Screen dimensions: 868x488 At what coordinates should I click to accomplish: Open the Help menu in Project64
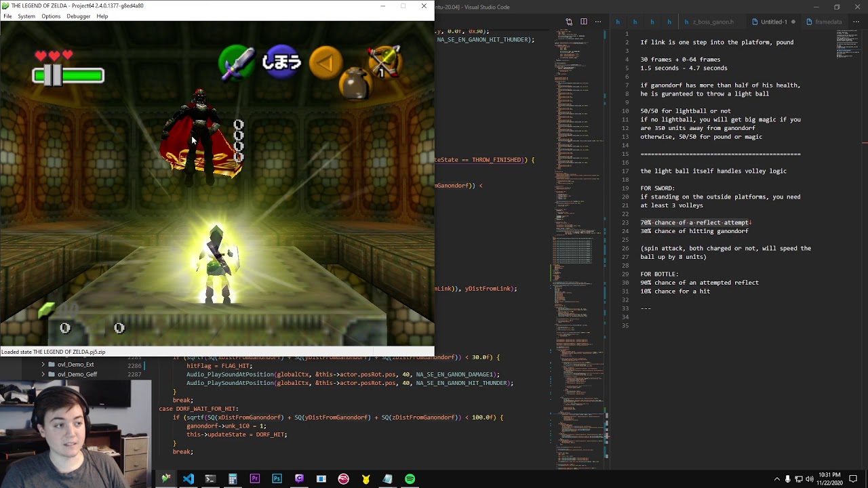coord(102,16)
